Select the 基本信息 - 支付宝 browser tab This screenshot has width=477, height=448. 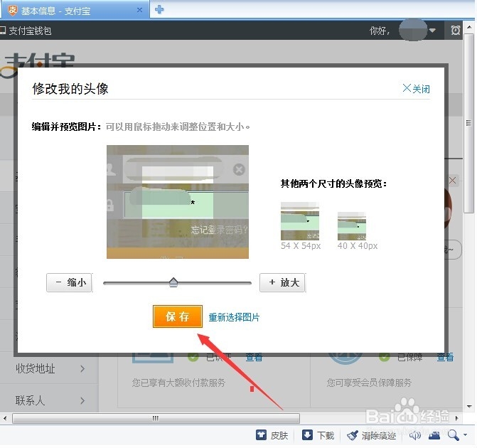pyautogui.click(x=75, y=11)
